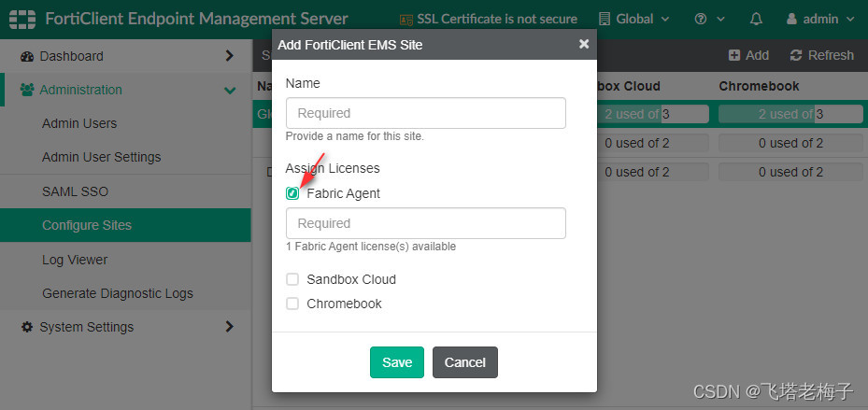Click the Fortinet logo icon
The image size is (868, 410).
click(22, 20)
